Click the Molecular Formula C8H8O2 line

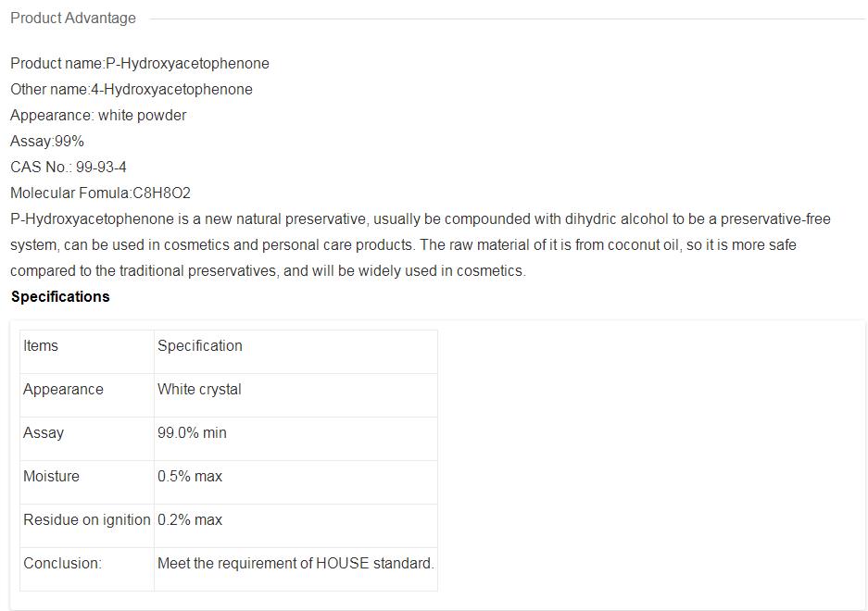[100, 193]
